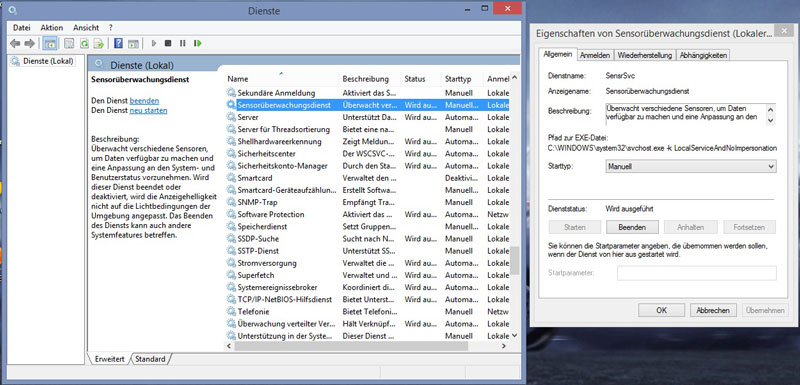Image resolution: width=800 pixels, height=385 pixels.
Task: Click gear icon of Telefonie row
Action: coord(232,312)
